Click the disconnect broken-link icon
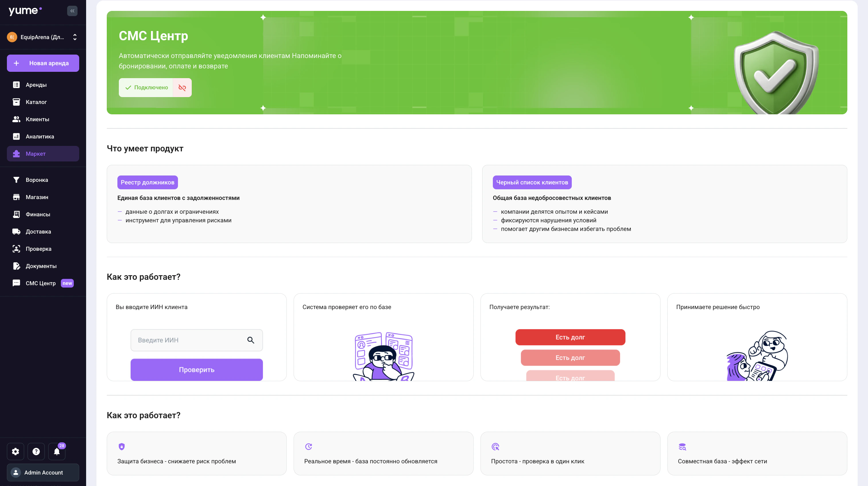The image size is (868, 486). 182,88
